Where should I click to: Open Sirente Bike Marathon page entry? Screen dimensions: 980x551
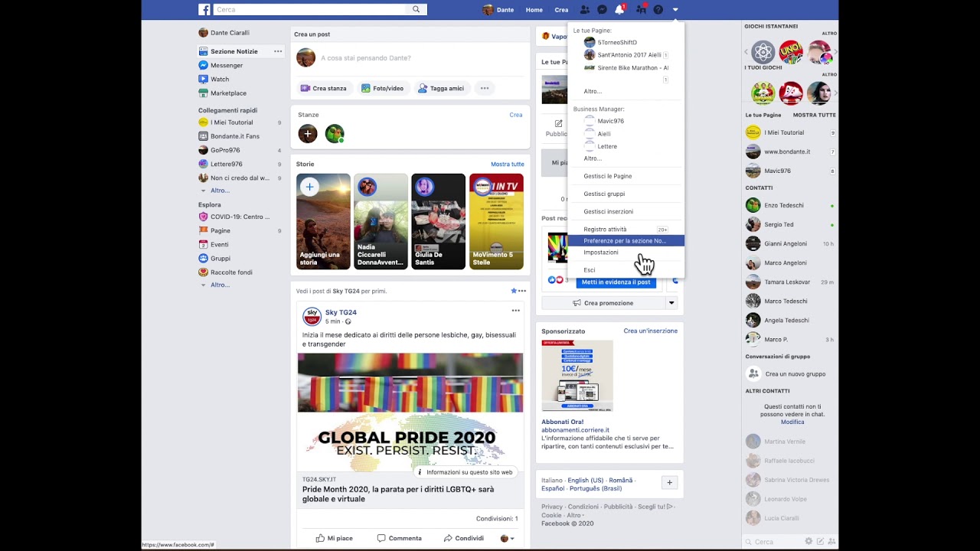click(626, 68)
